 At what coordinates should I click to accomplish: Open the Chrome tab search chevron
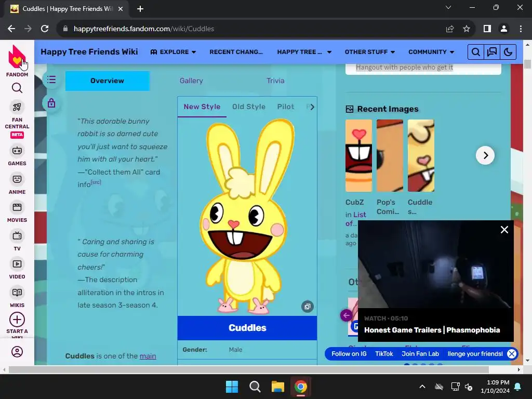[x=448, y=7]
